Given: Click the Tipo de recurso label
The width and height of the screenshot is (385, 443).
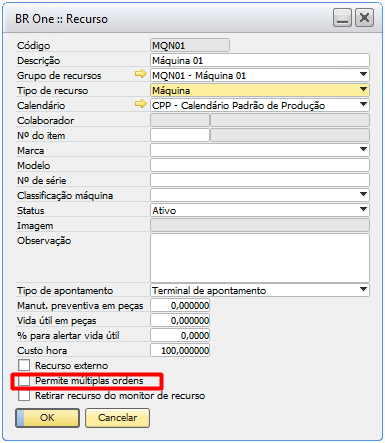Looking at the screenshot, I should click(x=53, y=90).
